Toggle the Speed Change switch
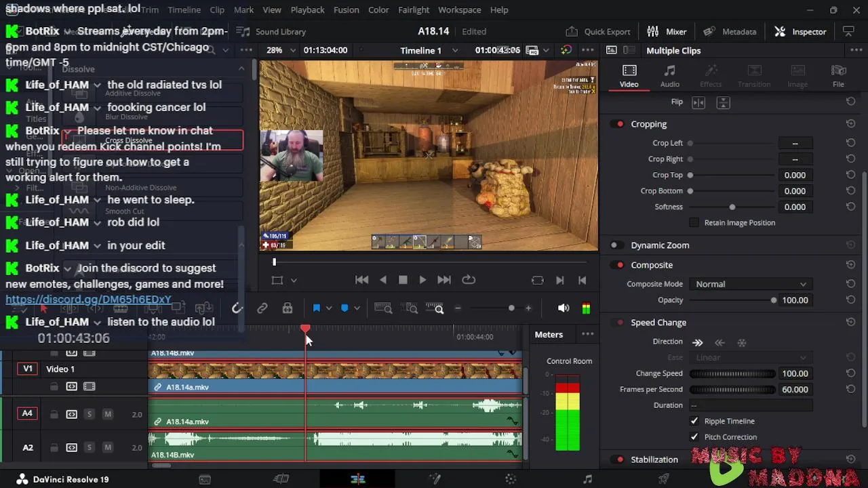This screenshot has width=868, height=488. coord(618,323)
